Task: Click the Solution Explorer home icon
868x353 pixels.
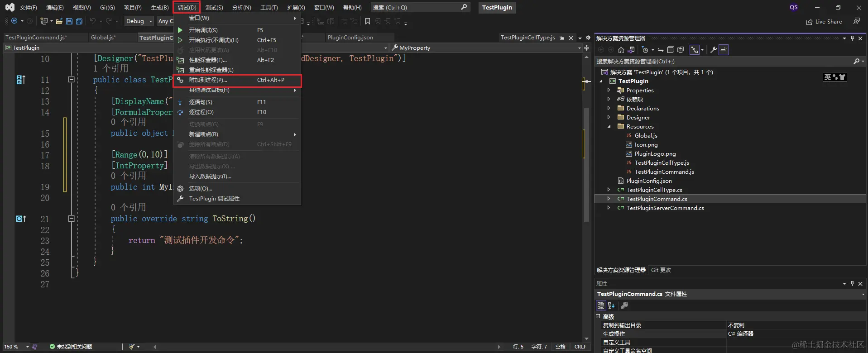Action: click(621, 50)
